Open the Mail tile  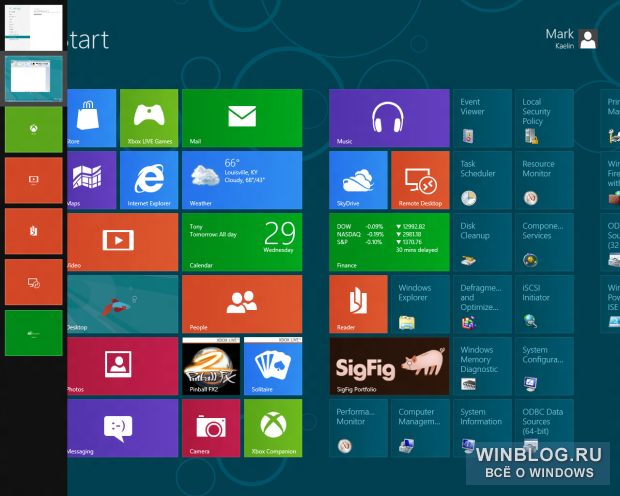[242, 118]
